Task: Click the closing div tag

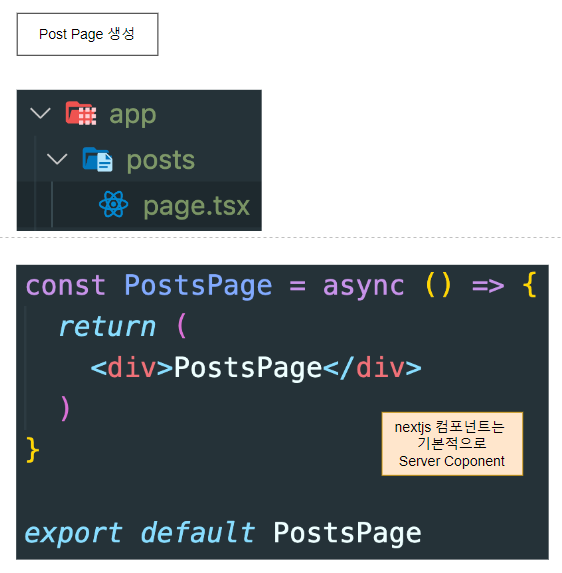Action: click(x=372, y=368)
